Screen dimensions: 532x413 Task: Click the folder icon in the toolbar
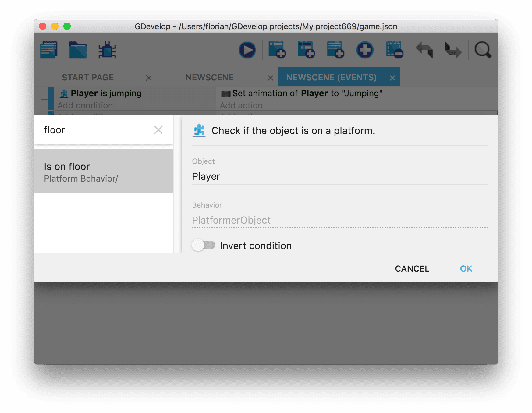[x=78, y=50]
